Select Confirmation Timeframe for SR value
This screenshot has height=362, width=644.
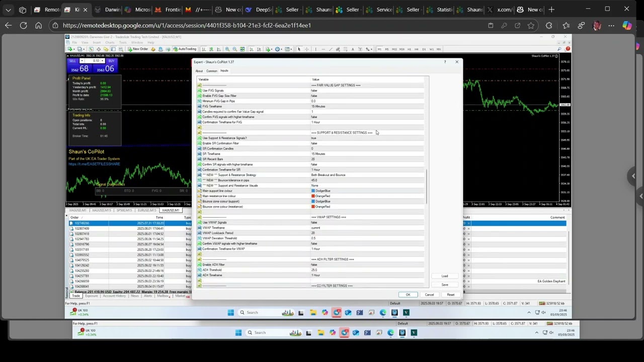[x=315, y=169]
